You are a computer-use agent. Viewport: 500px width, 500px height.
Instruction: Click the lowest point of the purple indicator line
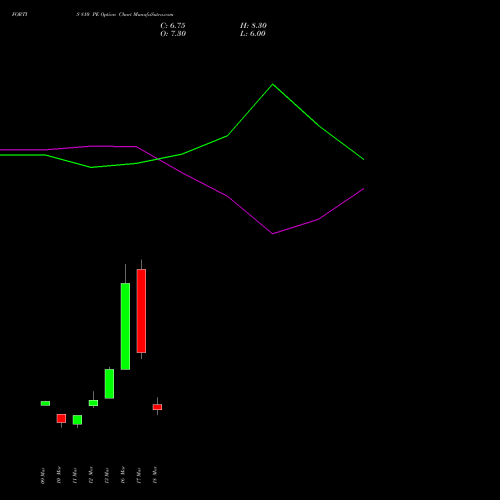click(x=273, y=233)
